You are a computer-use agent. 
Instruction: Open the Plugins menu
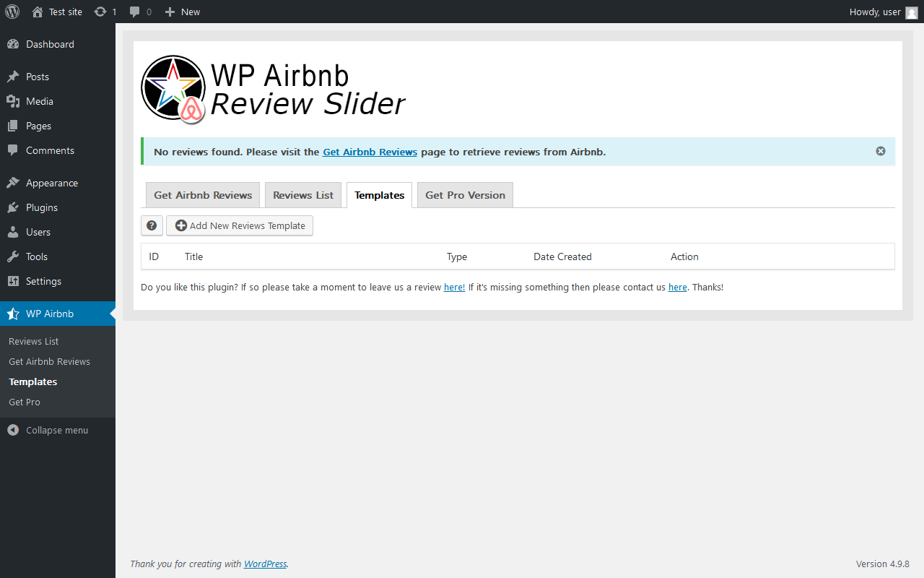(58, 207)
